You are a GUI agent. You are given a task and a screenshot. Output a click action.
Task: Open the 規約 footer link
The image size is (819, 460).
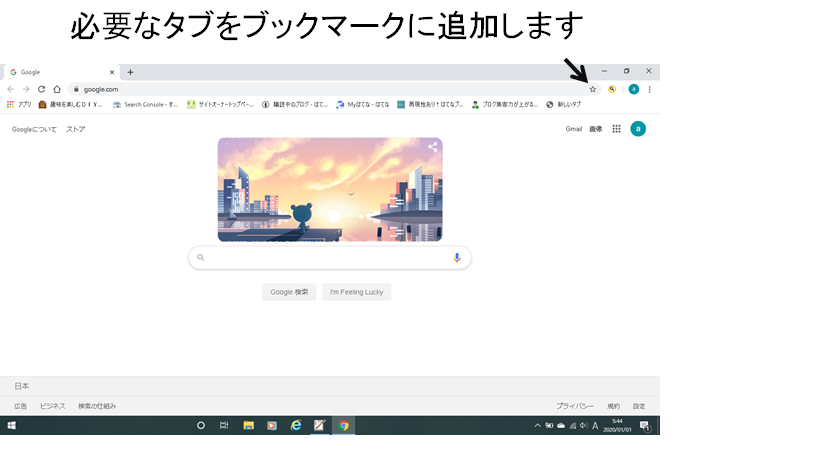point(614,406)
